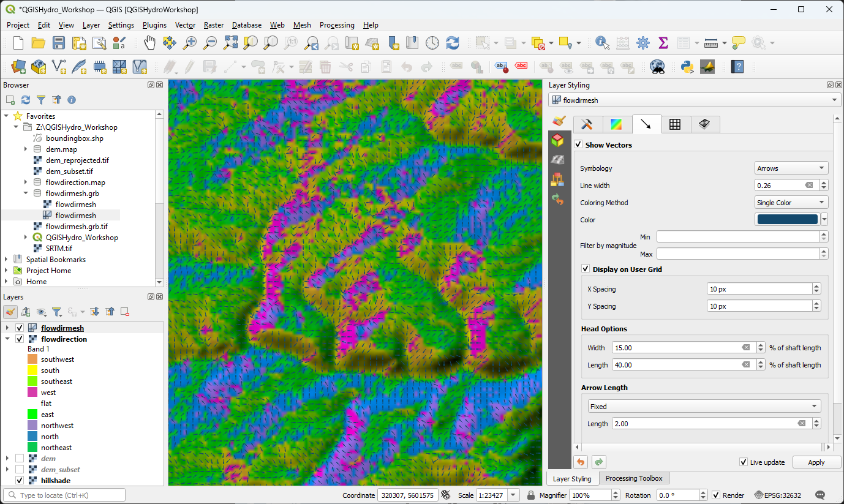Show statistical summary with the sigma icon
The height and width of the screenshot is (504, 844).
pos(663,43)
